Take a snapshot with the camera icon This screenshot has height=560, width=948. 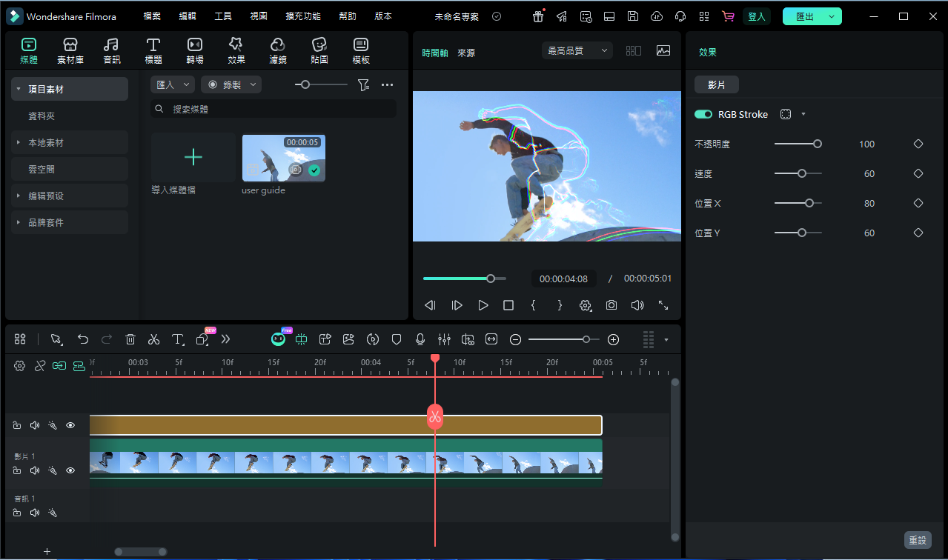(x=611, y=305)
